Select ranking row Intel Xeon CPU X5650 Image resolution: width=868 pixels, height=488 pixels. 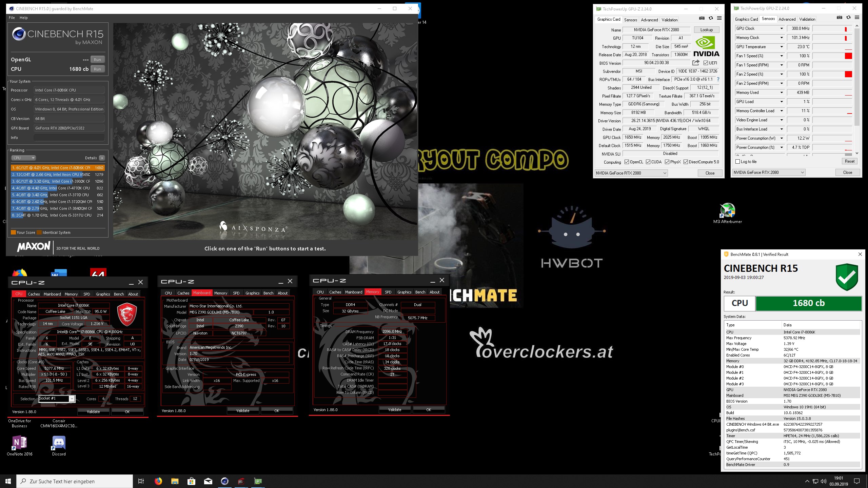pos(58,175)
